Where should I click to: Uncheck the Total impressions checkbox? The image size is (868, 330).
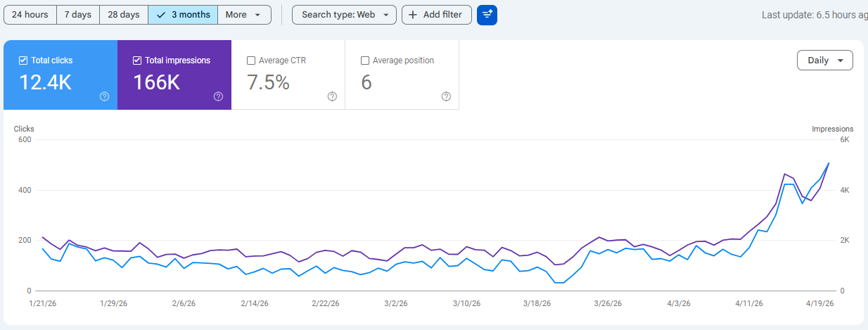(x=137, y=61)
